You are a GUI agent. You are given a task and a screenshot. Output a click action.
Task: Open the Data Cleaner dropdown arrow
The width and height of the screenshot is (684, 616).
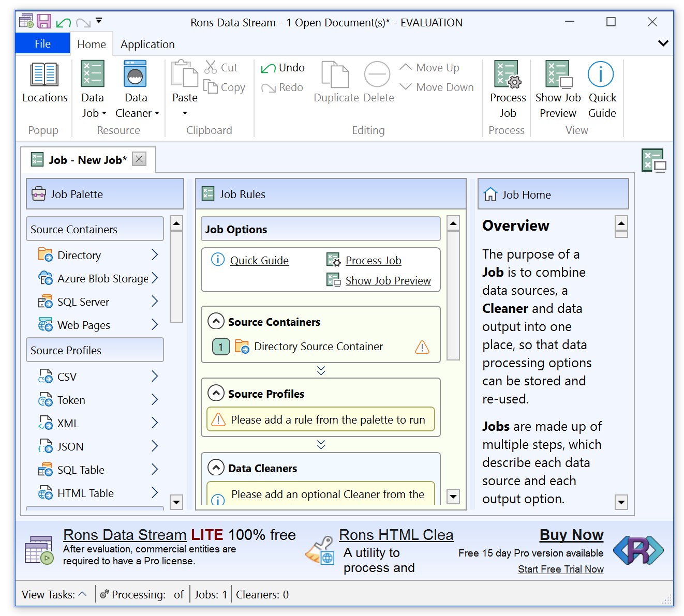pos(157,113)
